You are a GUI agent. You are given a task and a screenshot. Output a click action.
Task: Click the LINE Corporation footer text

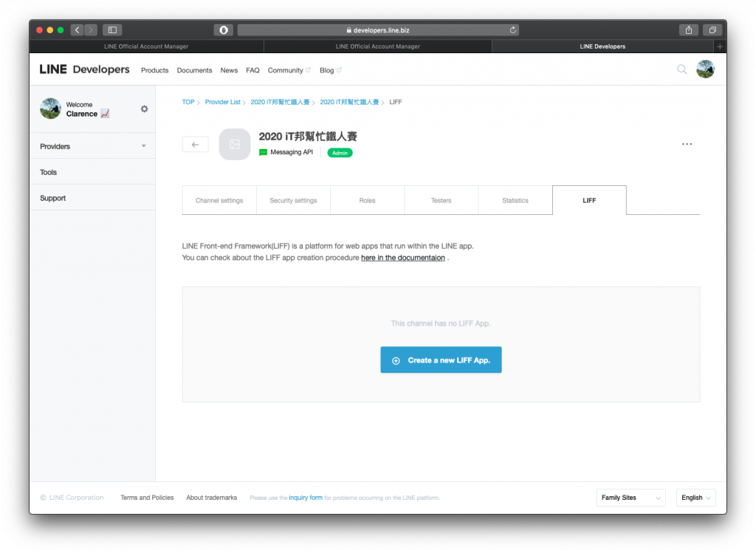pos(72,498)
